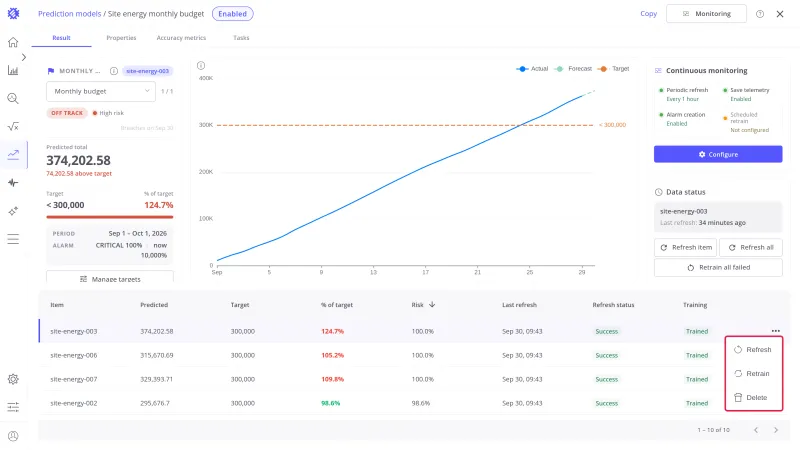Switch to the Tasks tab

tap(241, 38)
